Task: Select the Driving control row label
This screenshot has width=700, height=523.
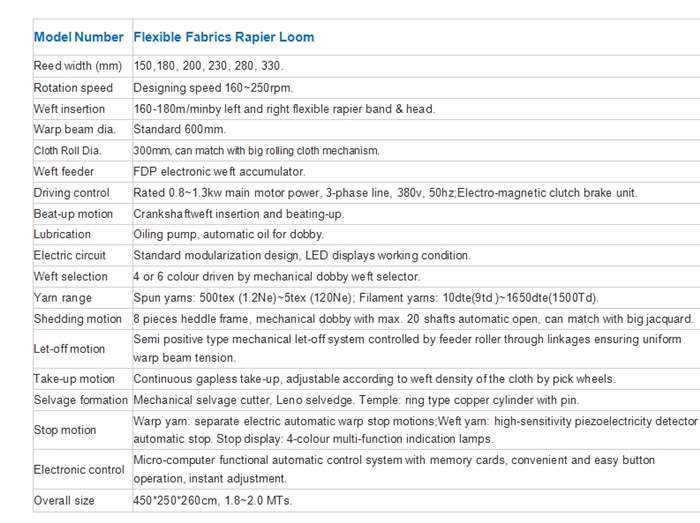Action: click(71, 193)
